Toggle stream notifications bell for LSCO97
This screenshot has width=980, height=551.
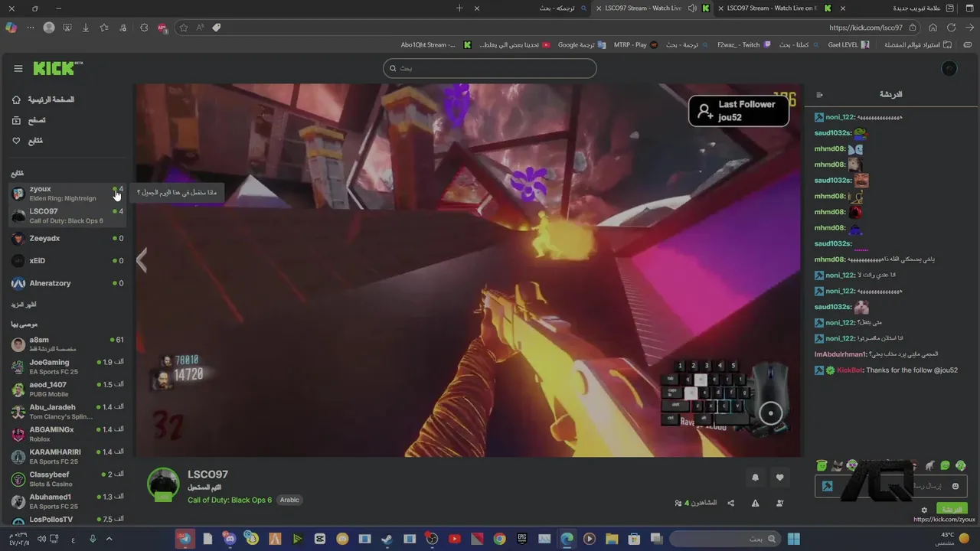tap(755, 478)
